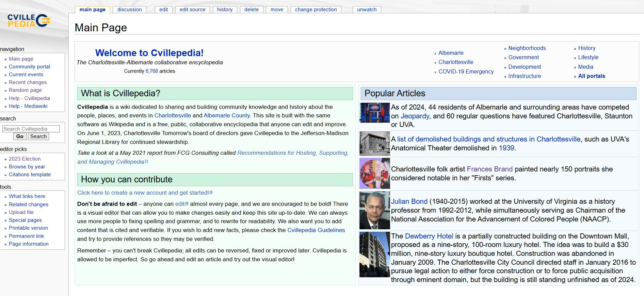
Task: Follow the inline 'edit' external link
Action: click(181, 204)
